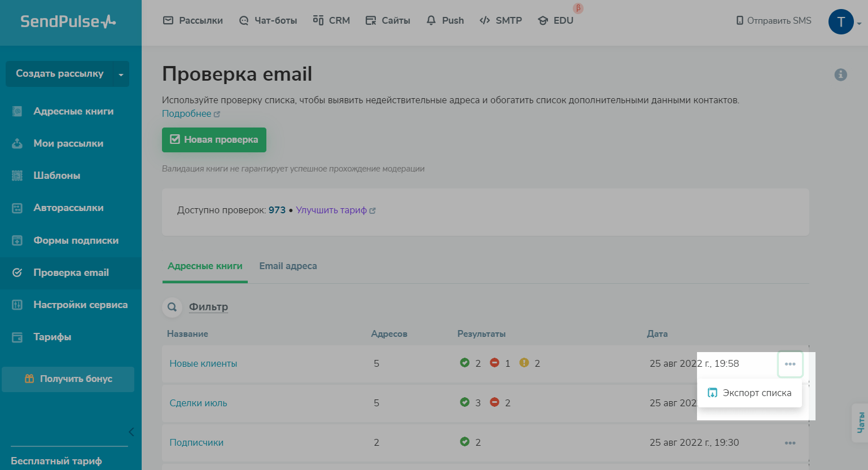The height and width of the screenshot is (470, 868).
Task: Click the user avatar T
Action: (x=841, y=22)
